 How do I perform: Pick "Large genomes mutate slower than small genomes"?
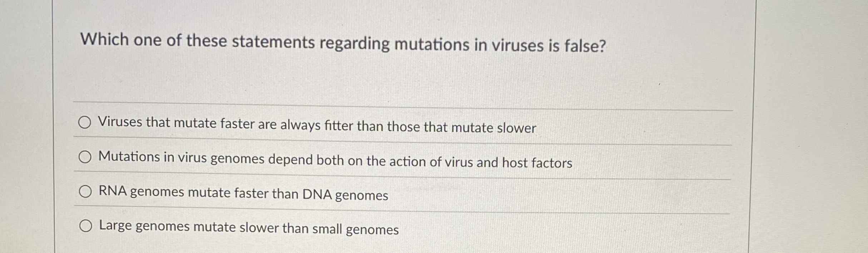point(85,226)
